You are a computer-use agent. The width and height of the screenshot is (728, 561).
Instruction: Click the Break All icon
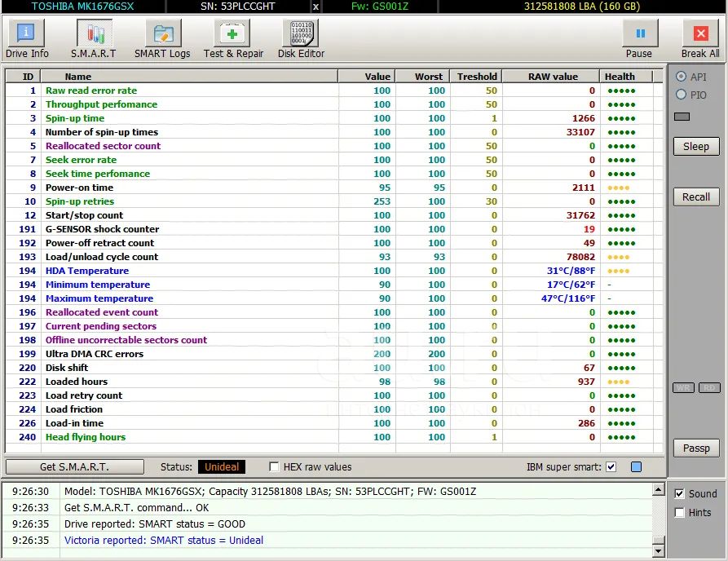[700, 33]
